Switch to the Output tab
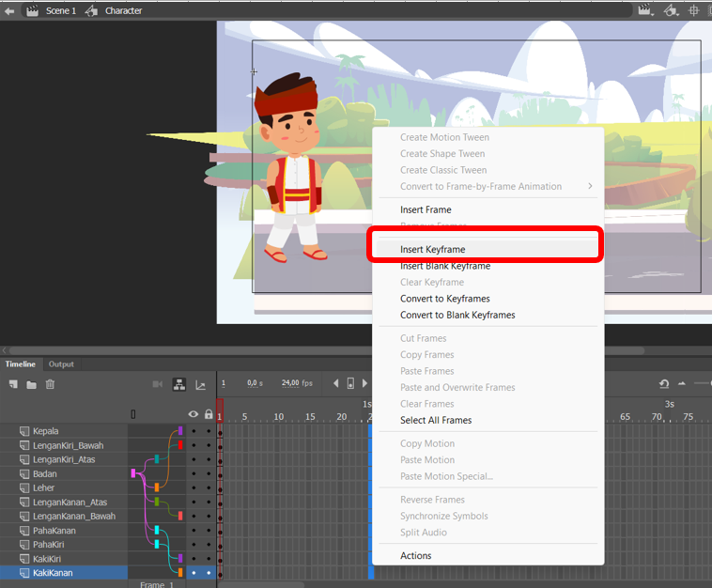712x588 pixels. tap(61, 364)
